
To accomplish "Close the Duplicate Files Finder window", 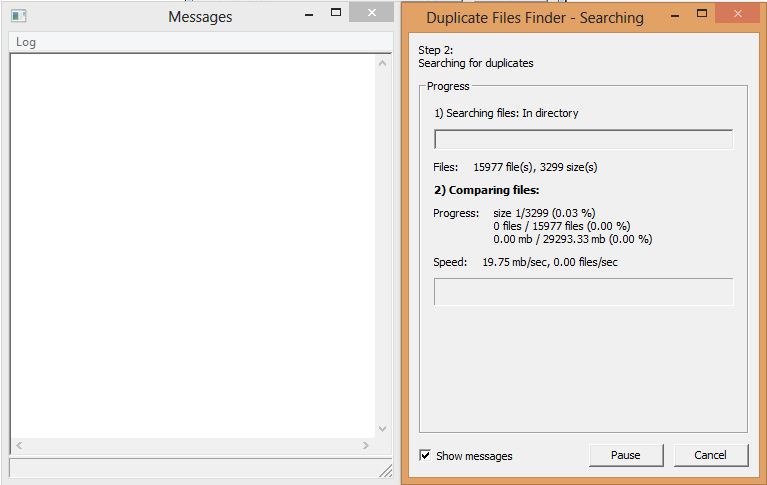I will click(738, 14).
